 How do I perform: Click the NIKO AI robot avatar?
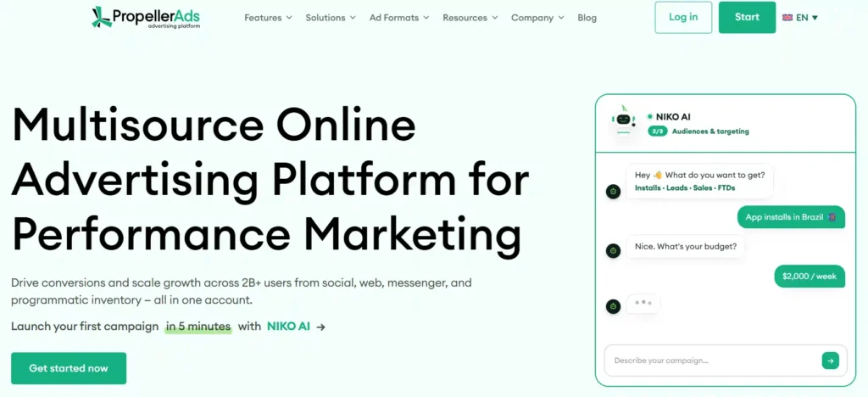(x=623, y=120)
